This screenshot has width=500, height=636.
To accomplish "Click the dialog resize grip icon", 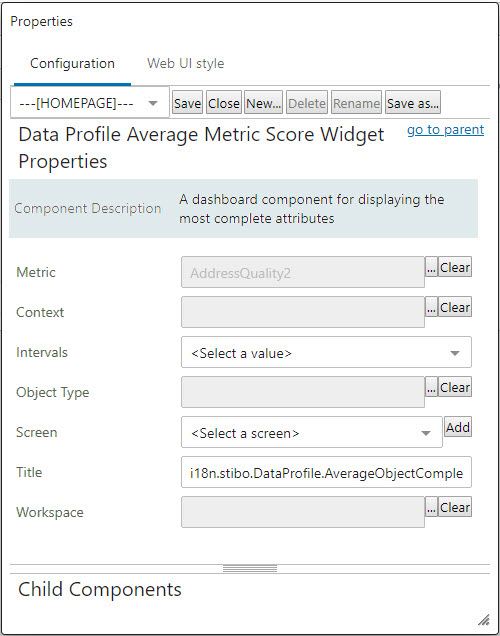I will pos(483,620).
